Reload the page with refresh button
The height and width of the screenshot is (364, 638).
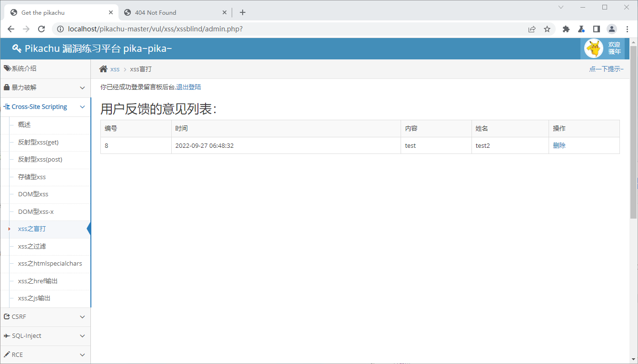tap(41, 29)
